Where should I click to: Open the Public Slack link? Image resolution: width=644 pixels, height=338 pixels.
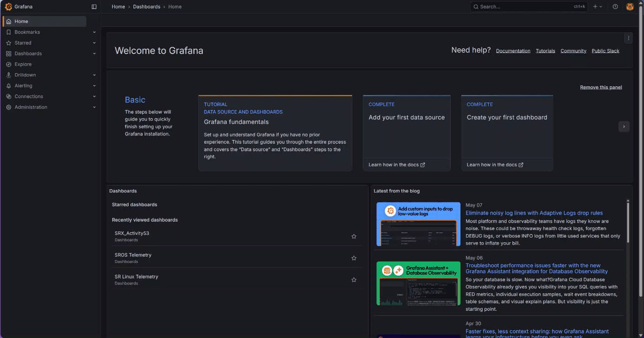pyautogui.click(x=606, y=51)
